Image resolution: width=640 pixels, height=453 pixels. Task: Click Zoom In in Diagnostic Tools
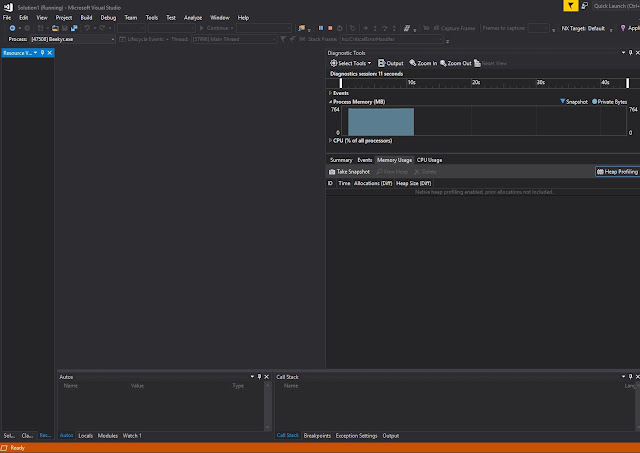(423, 63)
